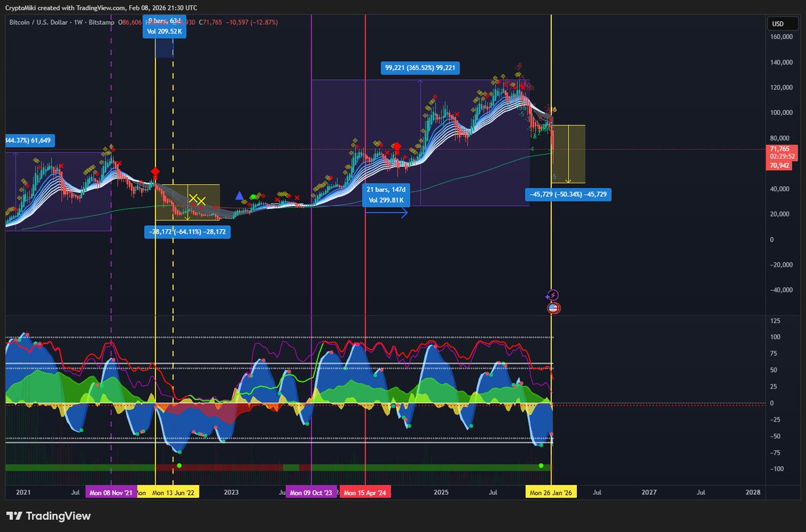Select the yellow X markers in 2022 box
This screenshot has width=806, height=532.
tap(197, 199)
